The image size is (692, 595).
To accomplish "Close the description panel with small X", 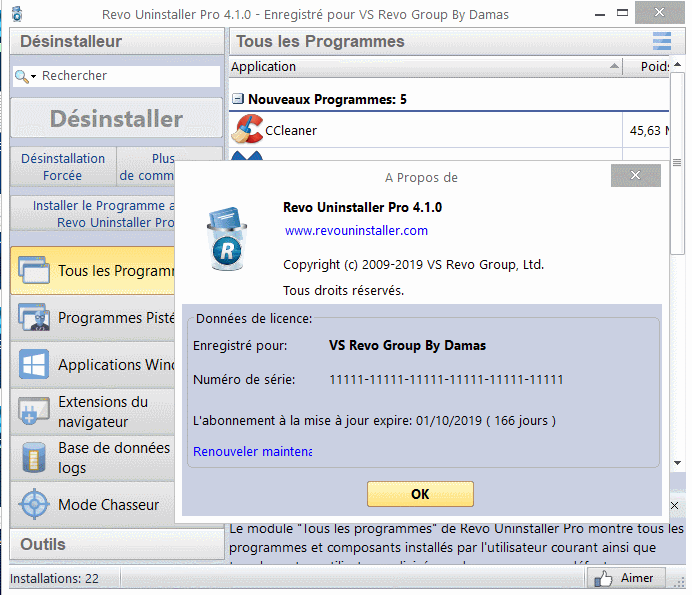I will click(674, 505).
